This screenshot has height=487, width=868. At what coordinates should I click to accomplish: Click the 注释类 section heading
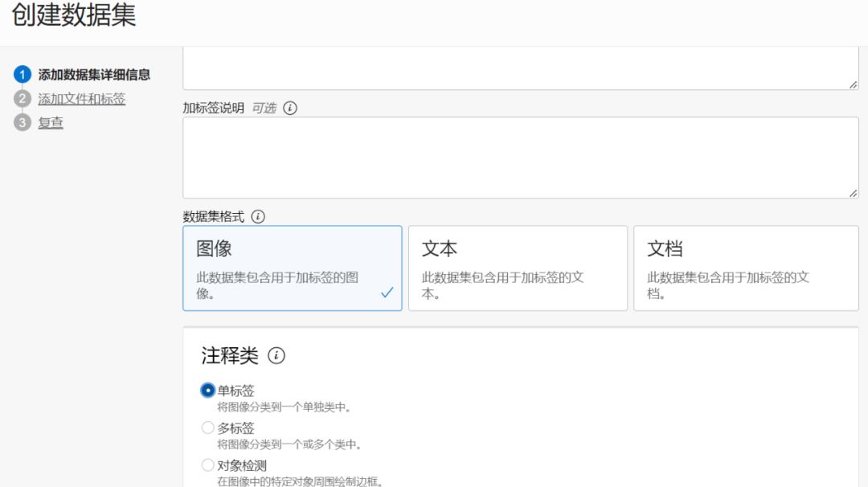coord(230,355)
